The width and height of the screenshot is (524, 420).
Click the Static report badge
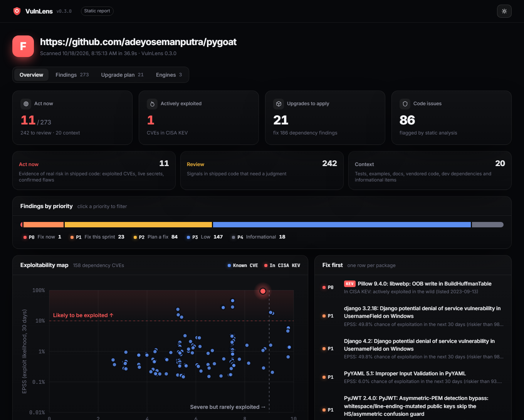tap(97, 11)
